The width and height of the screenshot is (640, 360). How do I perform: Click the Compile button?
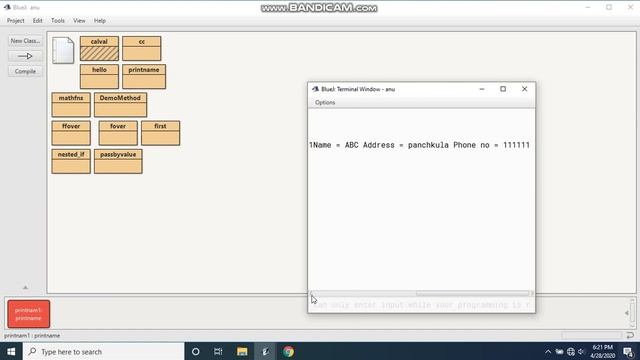[x=25, y=71]
